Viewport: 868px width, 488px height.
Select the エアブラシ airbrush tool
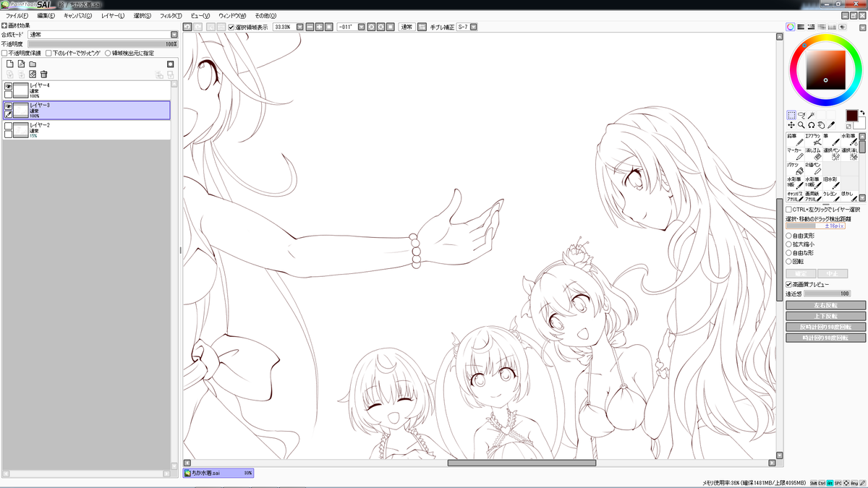tap(813, 140)
